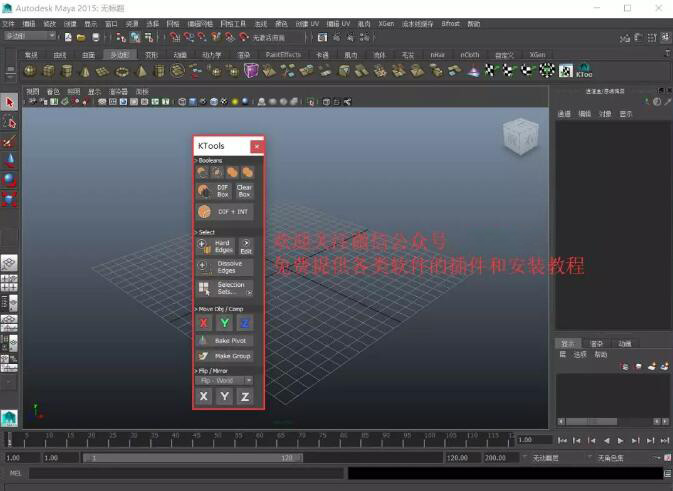
Task: Activate the Paint Selection brush tool
Action: pyautogui.click(x=9, y=141)
